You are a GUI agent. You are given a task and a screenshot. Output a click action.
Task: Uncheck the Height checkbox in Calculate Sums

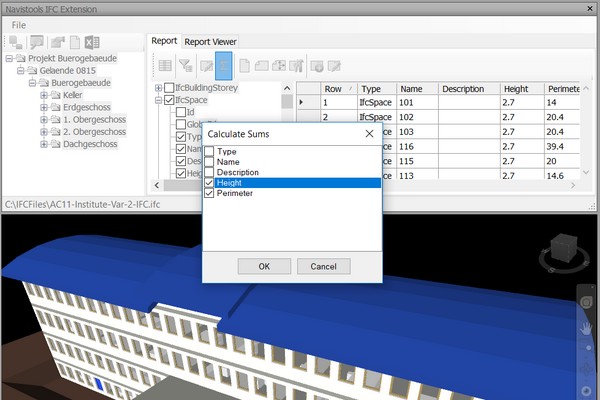(209, 183)
